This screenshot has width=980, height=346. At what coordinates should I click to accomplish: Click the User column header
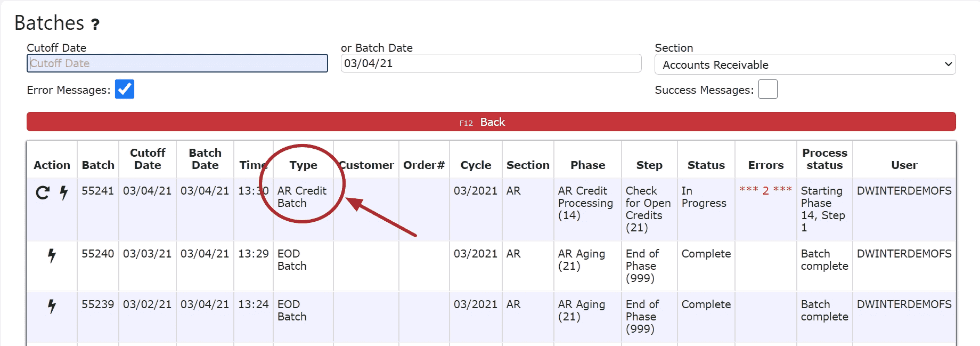(x=904, y=165)
